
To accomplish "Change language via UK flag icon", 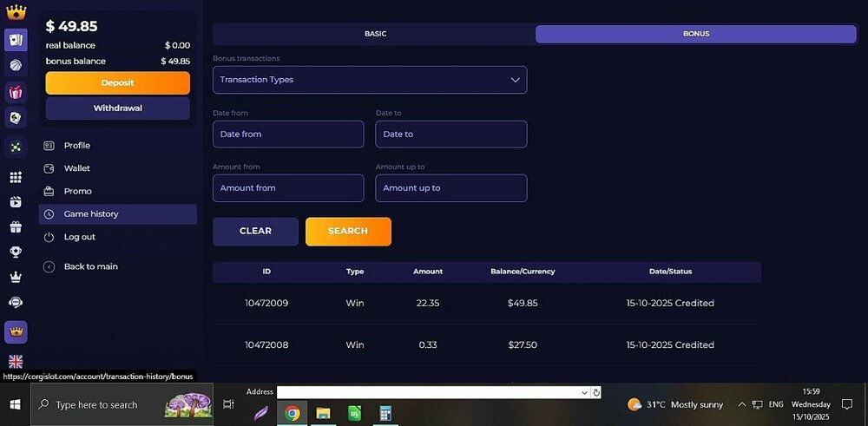I will pos(16,362).
